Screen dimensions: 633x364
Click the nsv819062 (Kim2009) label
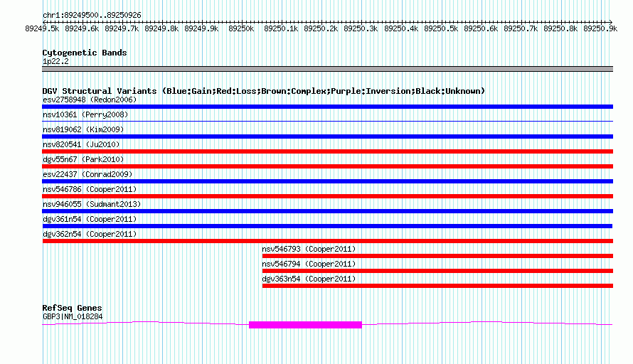(83, 129)
